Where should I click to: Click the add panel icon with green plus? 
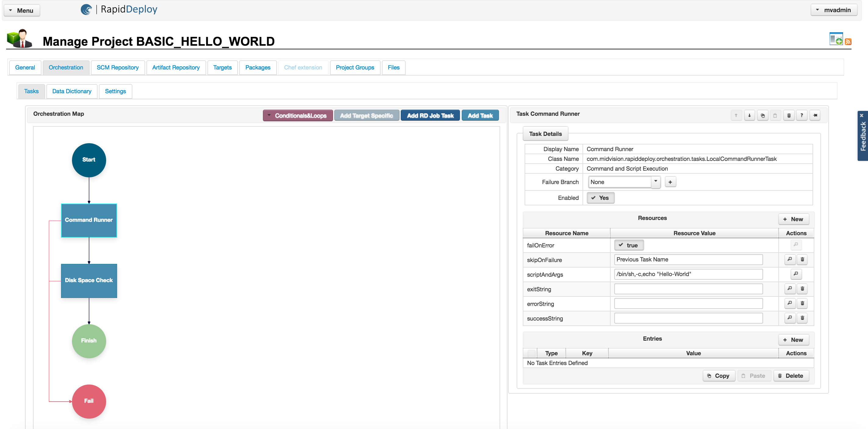[836, 39]
